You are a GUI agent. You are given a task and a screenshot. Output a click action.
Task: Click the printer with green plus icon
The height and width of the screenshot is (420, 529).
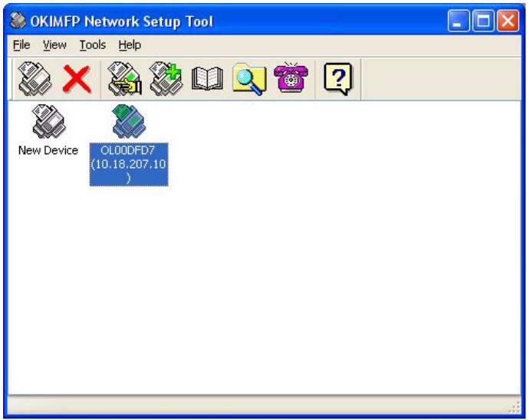(x=166, y=79)
